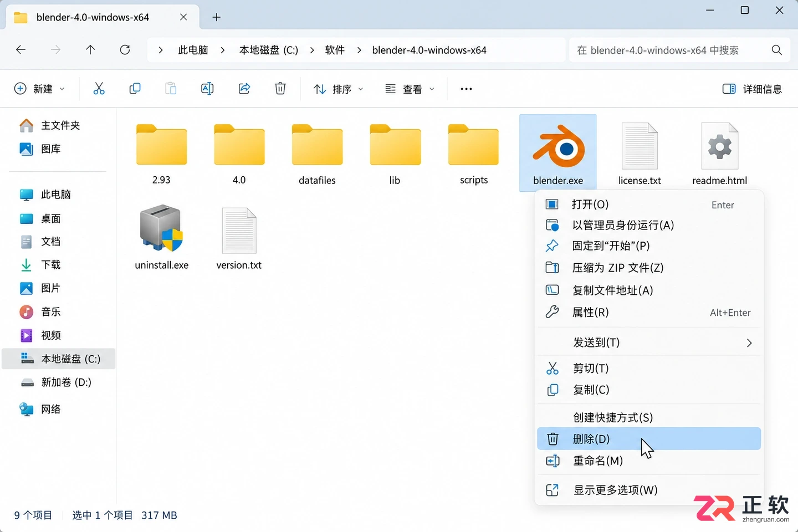798x532 pixels.
Task: Select the readme.html file
Action: pyautogui.click(x=720, y=153)
